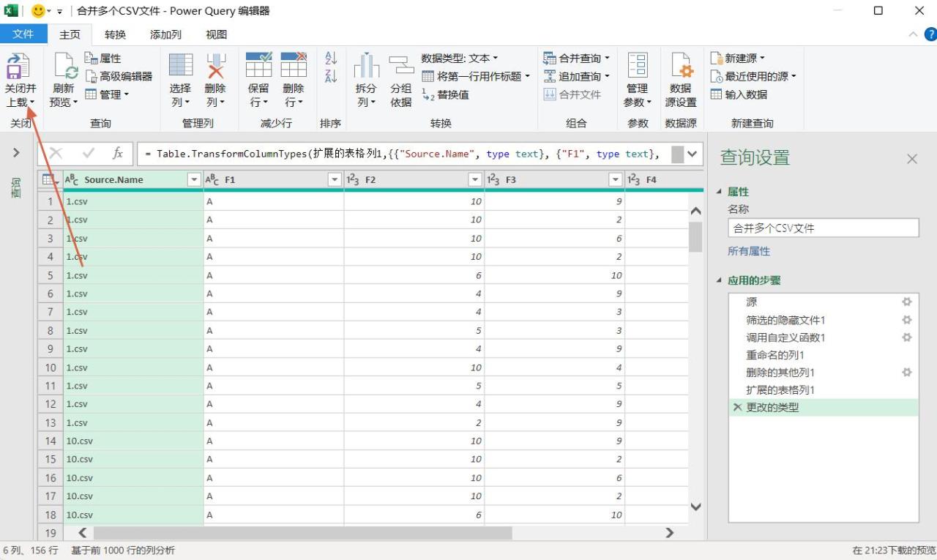
Task: Expand the collapsed Queries pane arrow
Action: [16, 152]
